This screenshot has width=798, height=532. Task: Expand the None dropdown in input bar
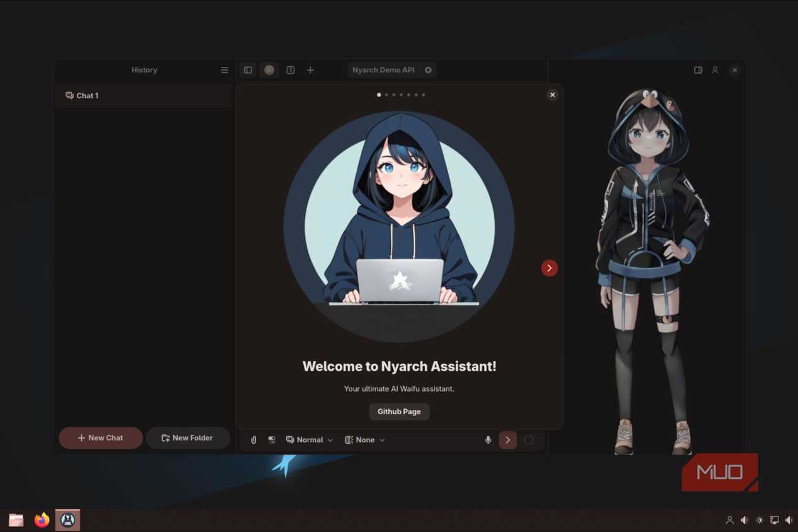click(364, 440)
